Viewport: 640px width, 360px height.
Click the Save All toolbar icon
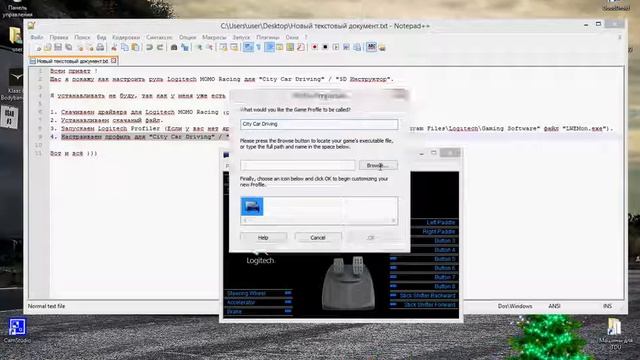(69, 48)
